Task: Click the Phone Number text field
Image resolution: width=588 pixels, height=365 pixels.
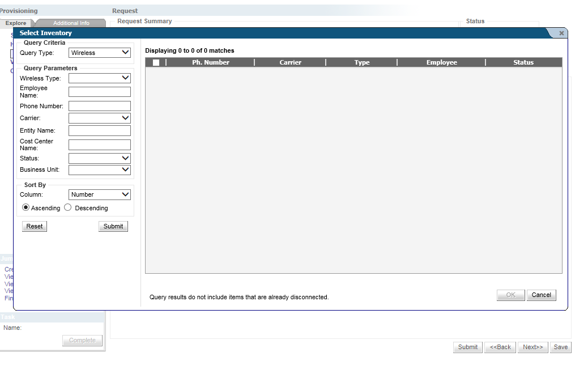Action: click(x=99, y=106)
